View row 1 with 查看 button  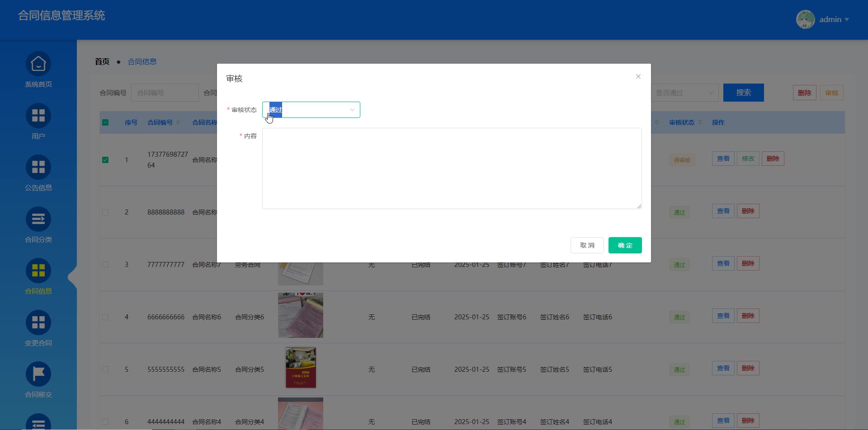tap(723, 159)
